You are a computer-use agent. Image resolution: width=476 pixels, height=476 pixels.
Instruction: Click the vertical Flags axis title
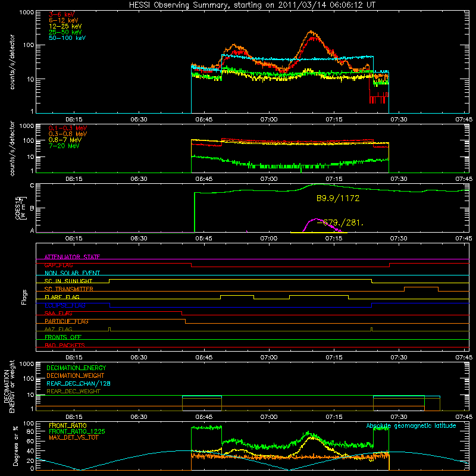[24, 297]
